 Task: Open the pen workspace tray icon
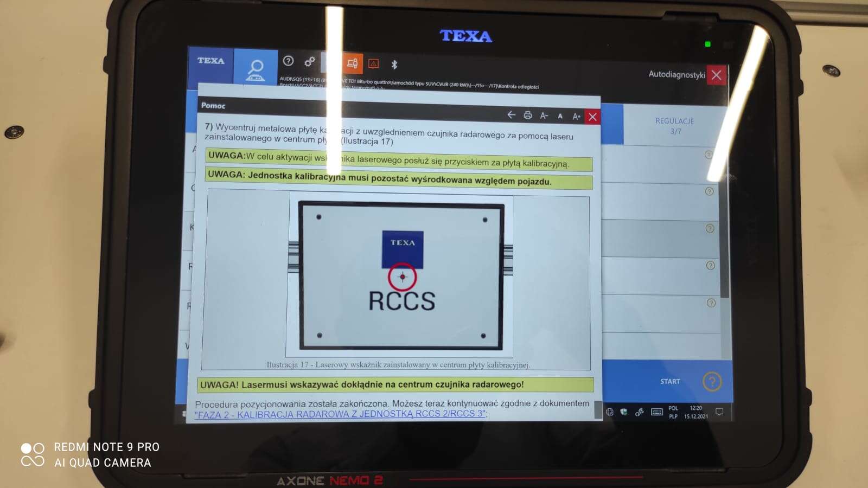tap(640, 412)
